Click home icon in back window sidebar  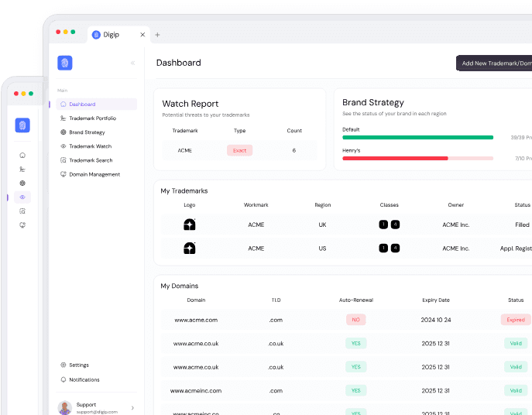[x=22, y=156]
